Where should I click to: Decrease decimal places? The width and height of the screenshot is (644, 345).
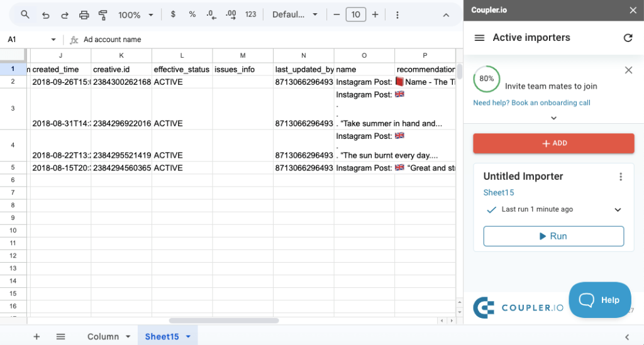[x=211, y=15]
